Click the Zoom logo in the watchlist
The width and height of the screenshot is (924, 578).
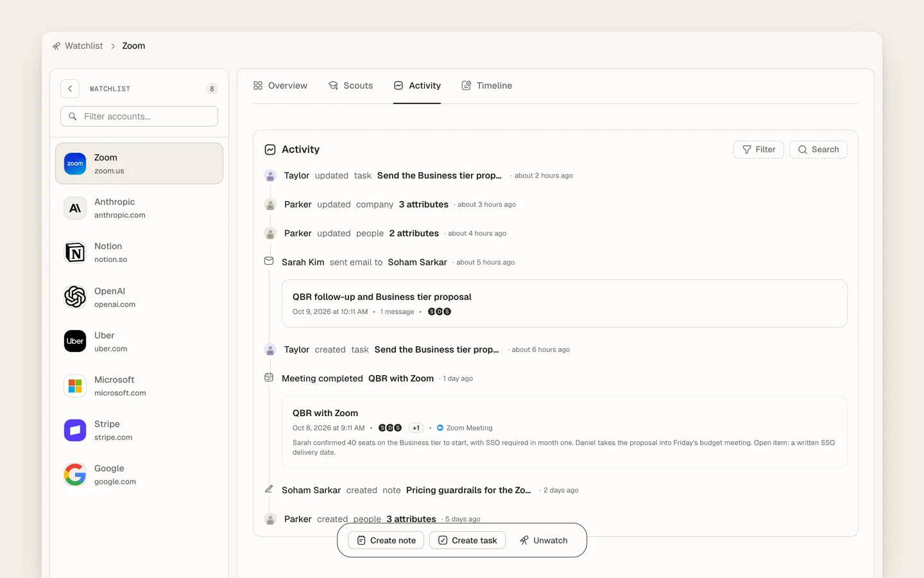(75, 164)
